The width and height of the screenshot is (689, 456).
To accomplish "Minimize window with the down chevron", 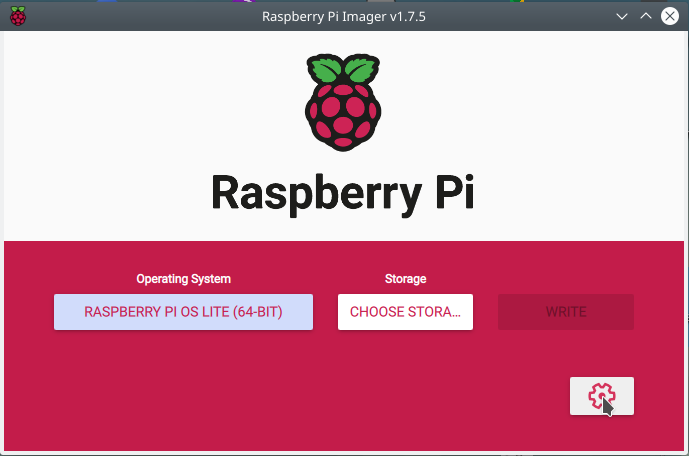I will pyautogui.click(x=622, y=17).
